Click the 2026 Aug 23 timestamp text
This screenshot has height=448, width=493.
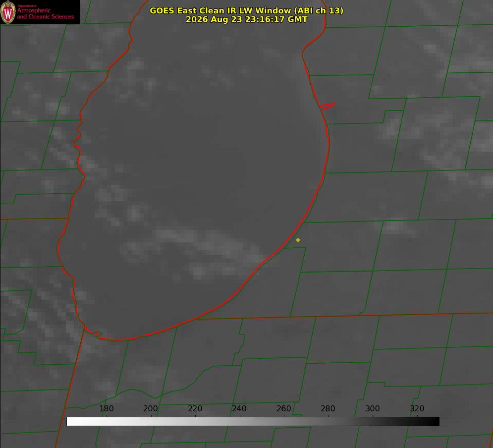pos(246,19)
